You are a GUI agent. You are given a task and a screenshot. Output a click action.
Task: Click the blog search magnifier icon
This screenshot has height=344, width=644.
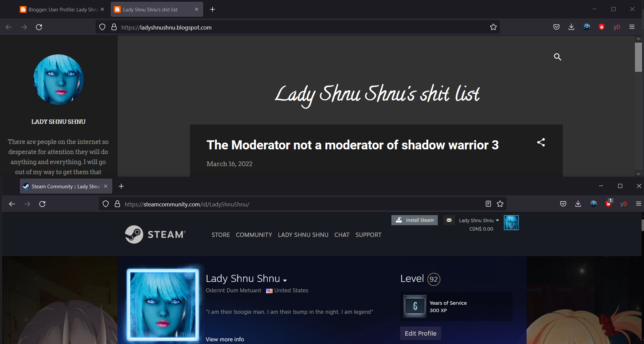click(557, 57)
